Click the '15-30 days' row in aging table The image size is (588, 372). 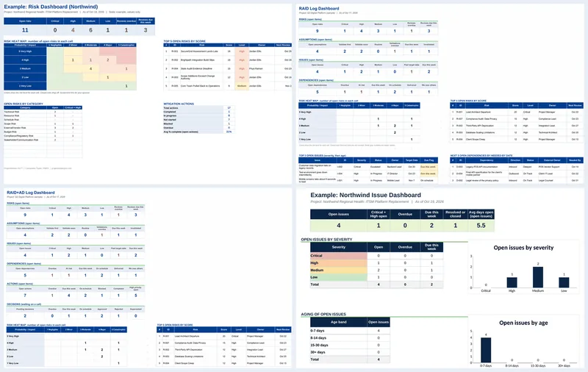[x=350, y=345]
